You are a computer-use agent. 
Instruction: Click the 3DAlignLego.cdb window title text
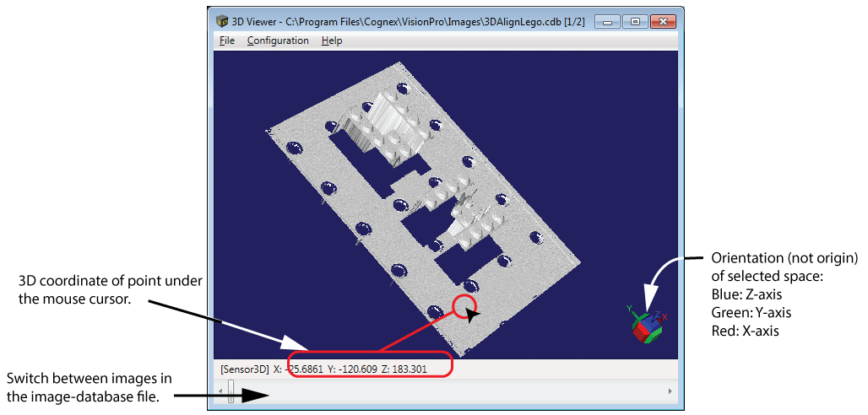point(409,22)
